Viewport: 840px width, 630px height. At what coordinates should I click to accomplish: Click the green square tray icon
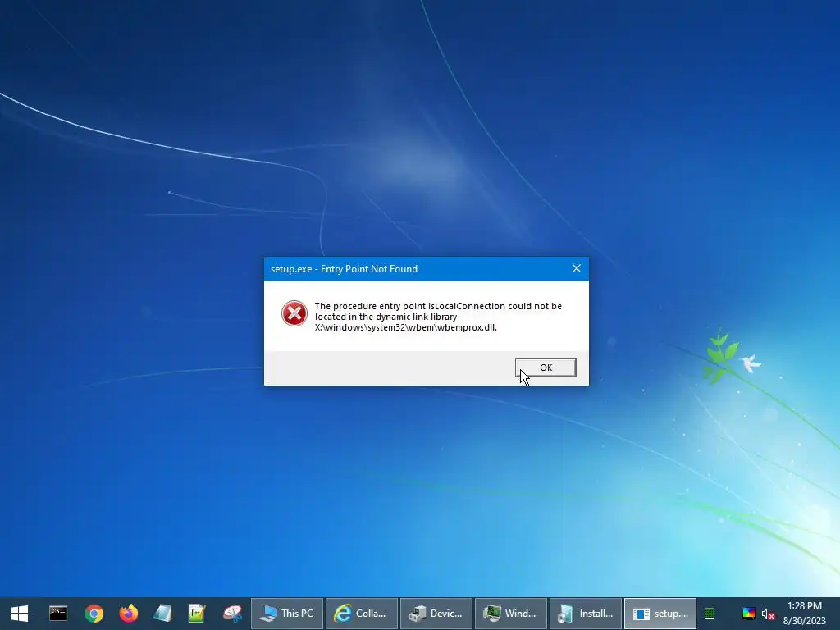710,614
